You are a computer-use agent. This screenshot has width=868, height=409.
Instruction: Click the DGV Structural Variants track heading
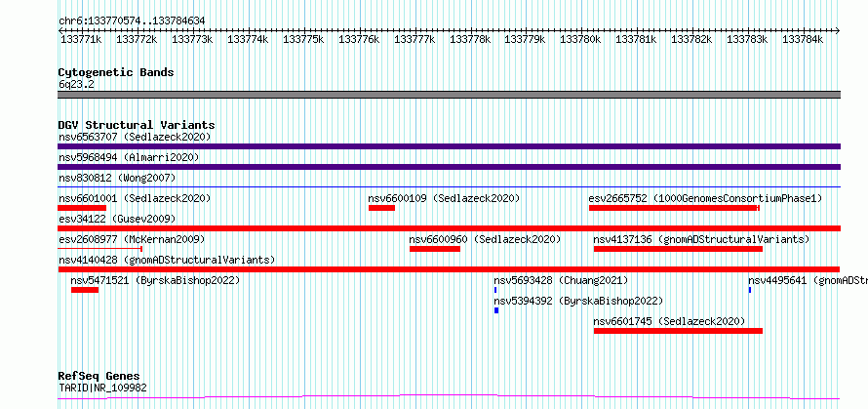137,125
